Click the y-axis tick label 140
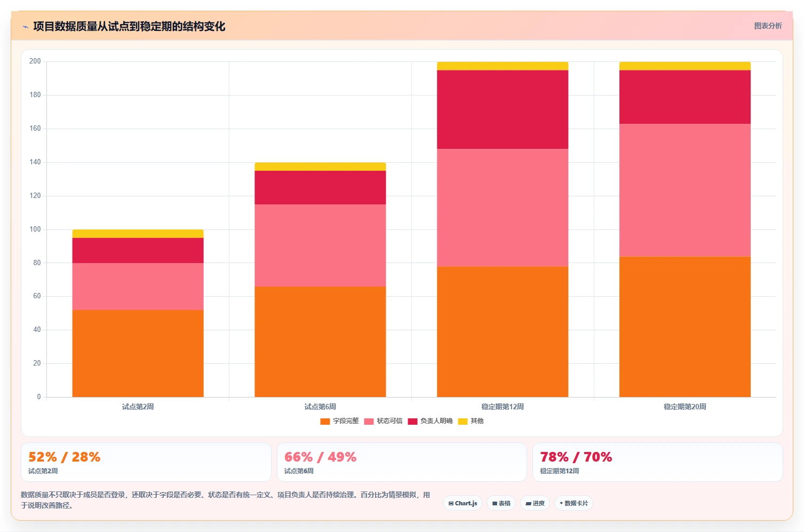This screenshot has width=804, height=532. [x=35, y=162]
